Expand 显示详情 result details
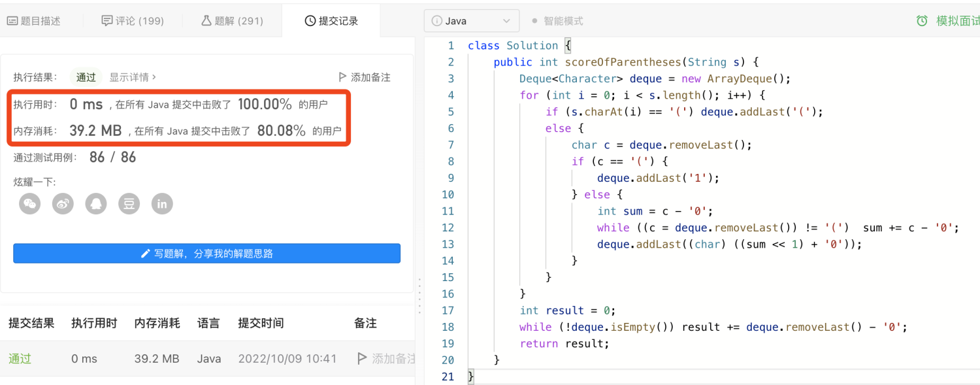 133,77
